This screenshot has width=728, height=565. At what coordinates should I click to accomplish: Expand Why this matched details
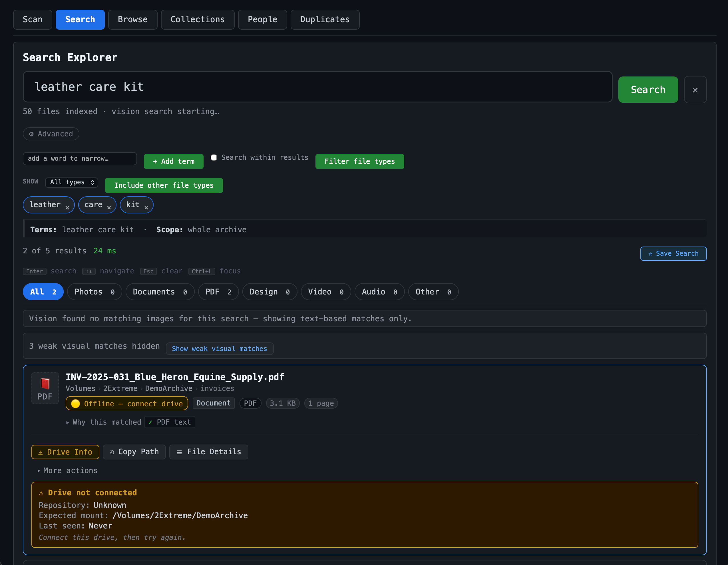[x=104, y=422]
